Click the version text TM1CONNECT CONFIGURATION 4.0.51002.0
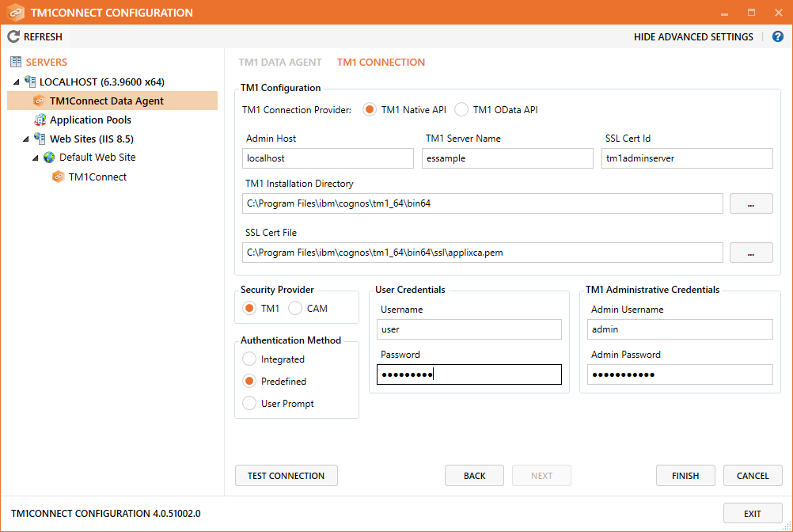The height and width of the screenshot is (532, 793). [x=106, y=513]
